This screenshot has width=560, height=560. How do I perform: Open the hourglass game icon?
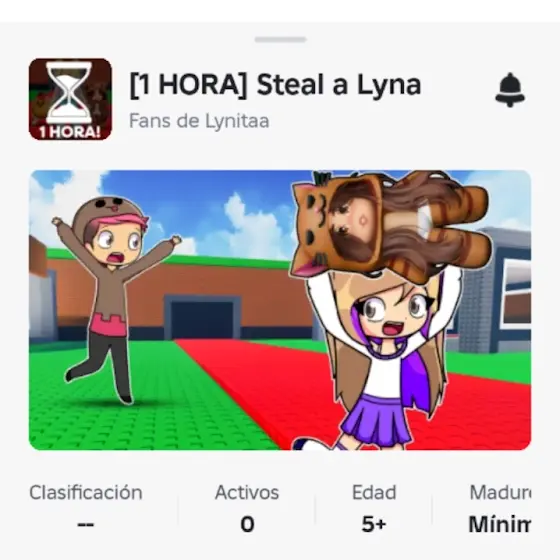click(70, 99)
